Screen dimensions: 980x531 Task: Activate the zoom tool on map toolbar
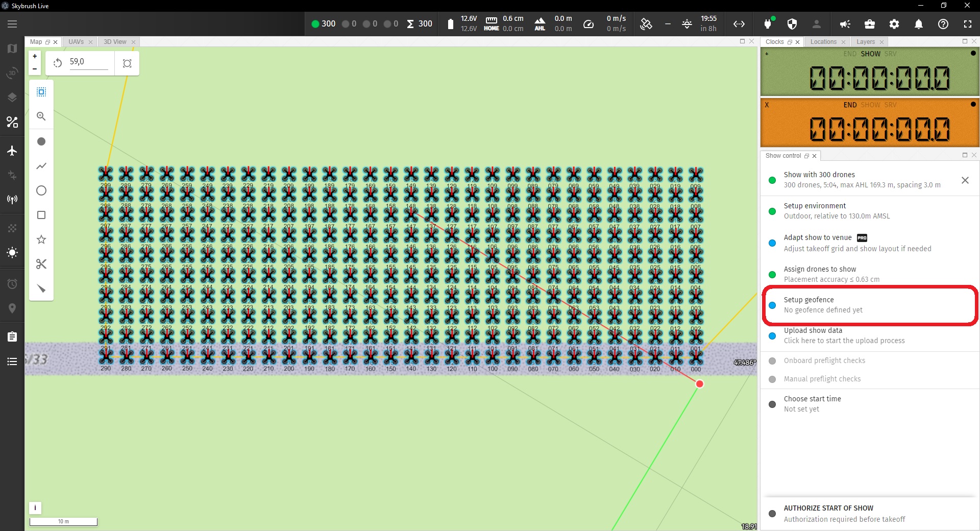(41, 116)
